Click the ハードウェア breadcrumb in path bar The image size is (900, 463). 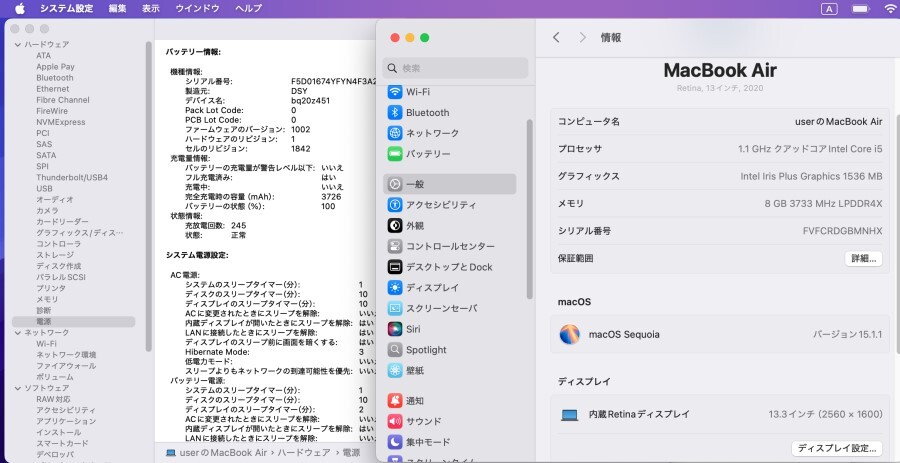[x=304, y=453]
